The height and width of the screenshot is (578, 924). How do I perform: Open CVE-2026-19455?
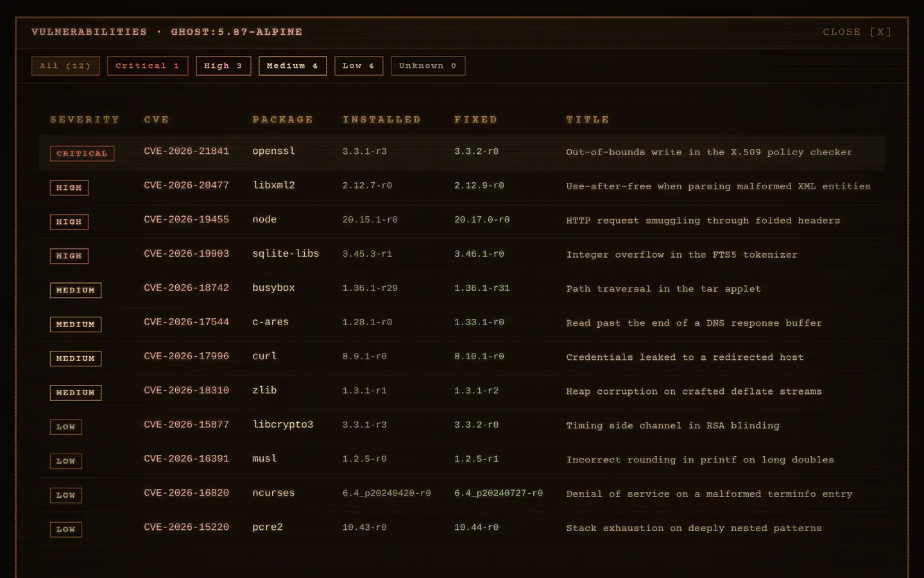click(x=187, y=219)
